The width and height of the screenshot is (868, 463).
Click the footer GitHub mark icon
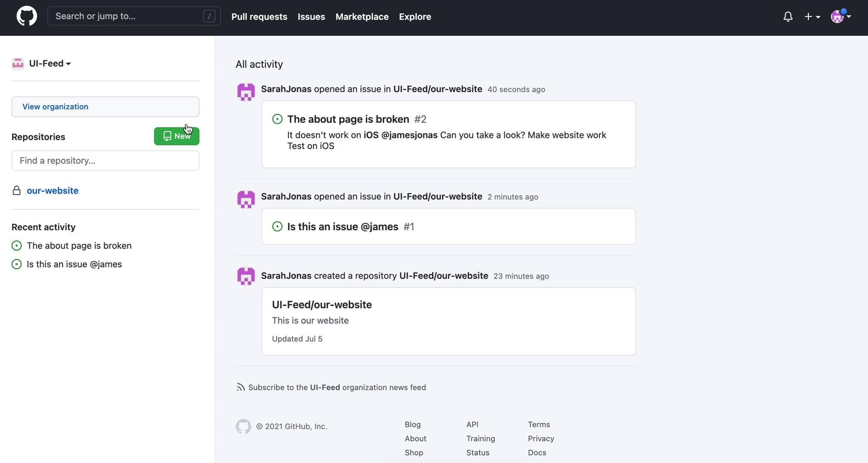(243, 426)
